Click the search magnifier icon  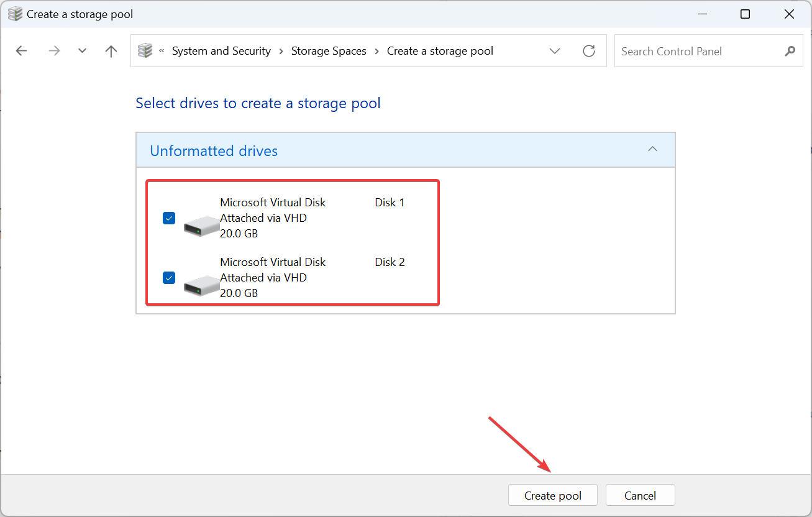tap(790, 51)
